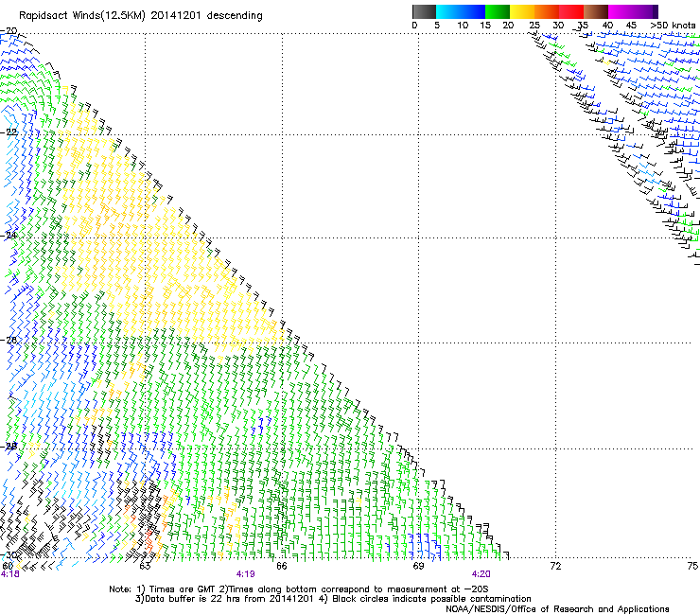Click the '72' longitude axis label
This screenshot has width=700, height=615.
pos(555,566)
